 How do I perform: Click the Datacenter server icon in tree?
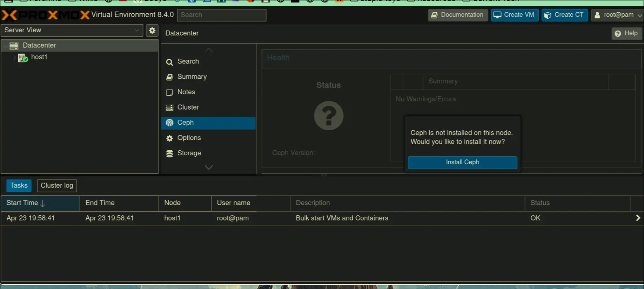(14, 46)
